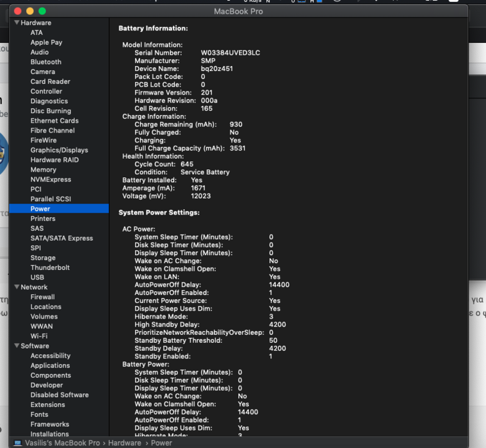Select Frameworks under Software
This screenshot has width=486, height=448.
(50, 424)
